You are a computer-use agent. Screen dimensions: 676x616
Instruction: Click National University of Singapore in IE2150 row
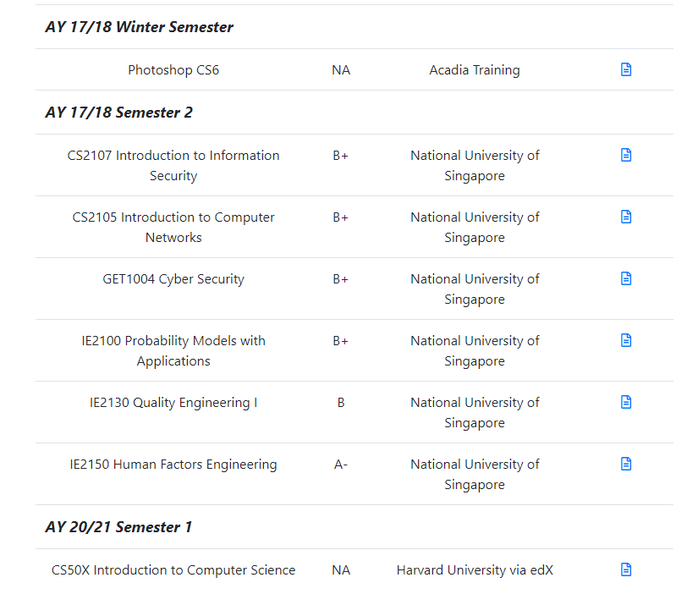(475, 474)
